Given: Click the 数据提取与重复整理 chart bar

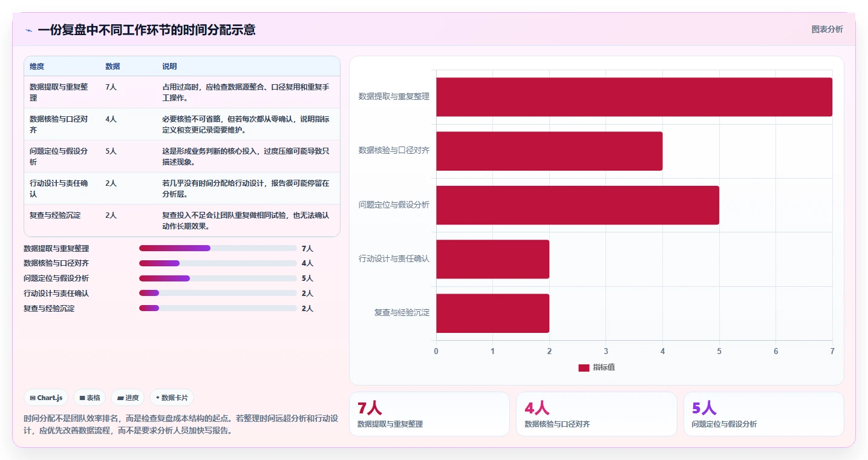Looking at the screenshot, I should [634, 97].
